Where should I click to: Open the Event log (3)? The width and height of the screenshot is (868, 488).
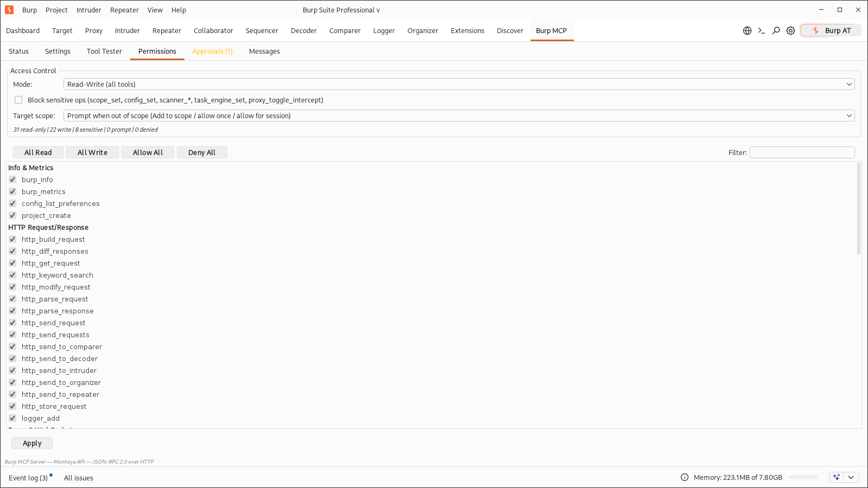coord(28,478)
